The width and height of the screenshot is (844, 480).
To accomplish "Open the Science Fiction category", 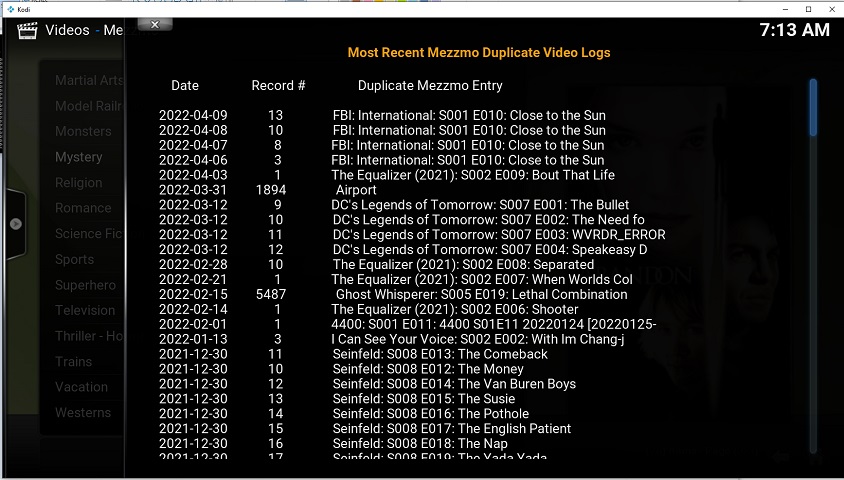I will point(89,234).
